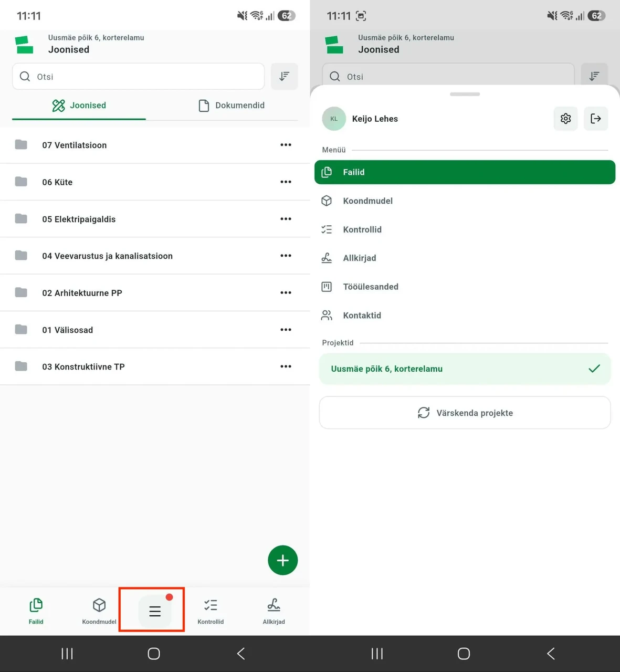620x672 pixels.
Task: Open options for 05 Elektripaigaldis folder
Action: pos(286,219)
